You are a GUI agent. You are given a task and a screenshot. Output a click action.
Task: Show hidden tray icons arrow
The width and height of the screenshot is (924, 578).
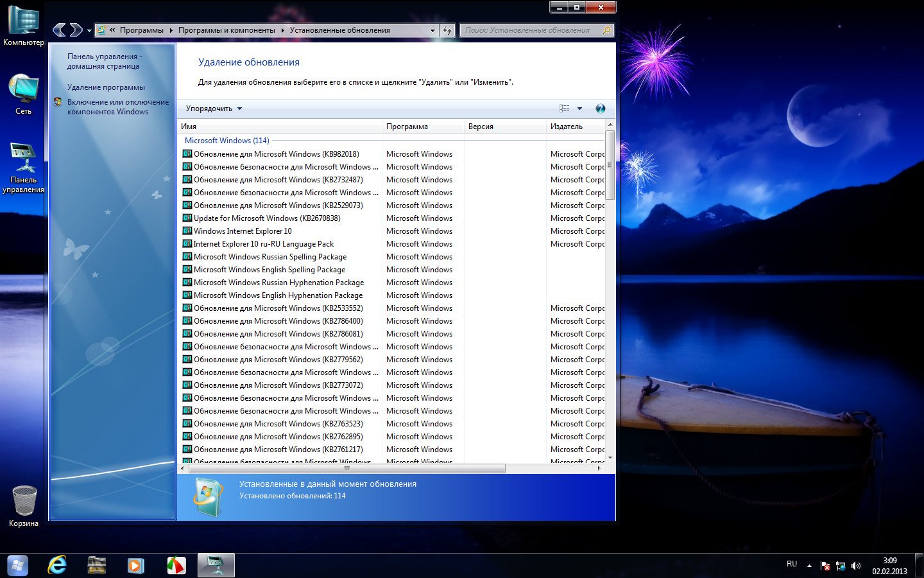(x=809, y=566)
